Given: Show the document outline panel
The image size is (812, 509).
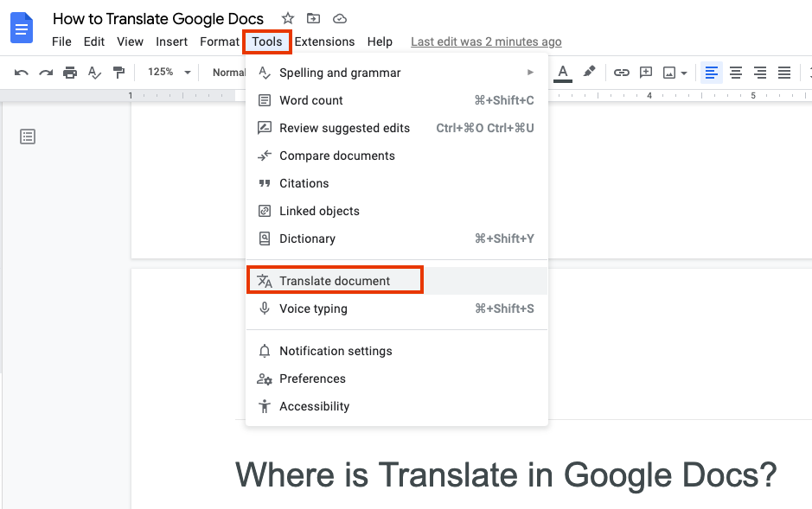Looking at the screenshot, I should pyautogui.click(x=28, y=136).
